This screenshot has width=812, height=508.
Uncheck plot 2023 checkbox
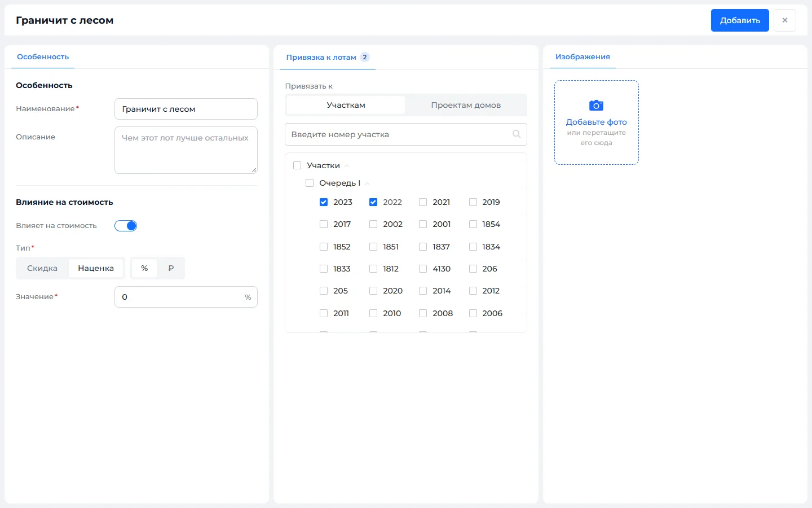pos(324,202)
